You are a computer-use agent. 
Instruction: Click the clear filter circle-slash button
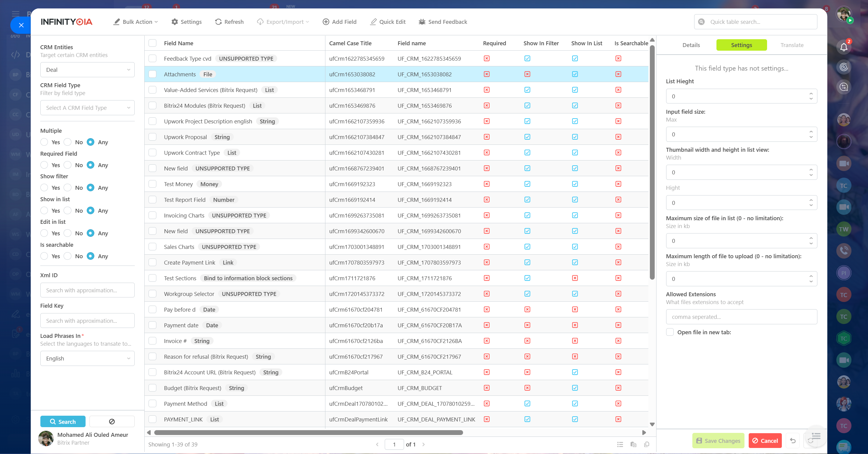tap(112, 421)
